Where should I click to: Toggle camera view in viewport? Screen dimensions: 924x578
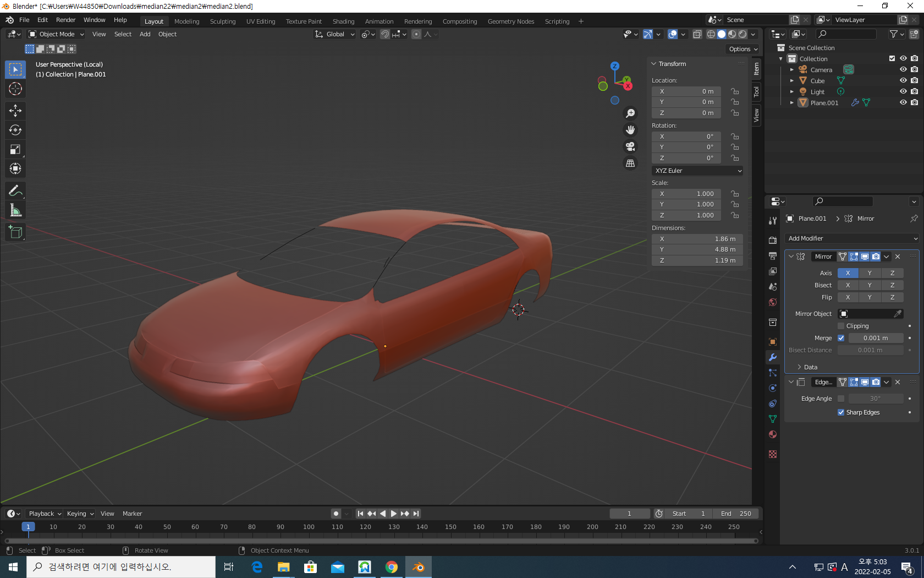(630, 146)
